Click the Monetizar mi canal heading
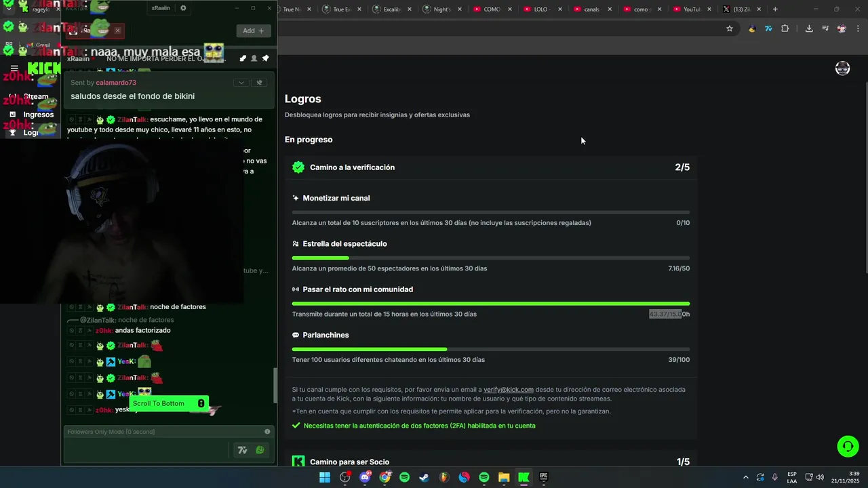The image size is (868, 488). pyautogui.click(x=336, y=198)
